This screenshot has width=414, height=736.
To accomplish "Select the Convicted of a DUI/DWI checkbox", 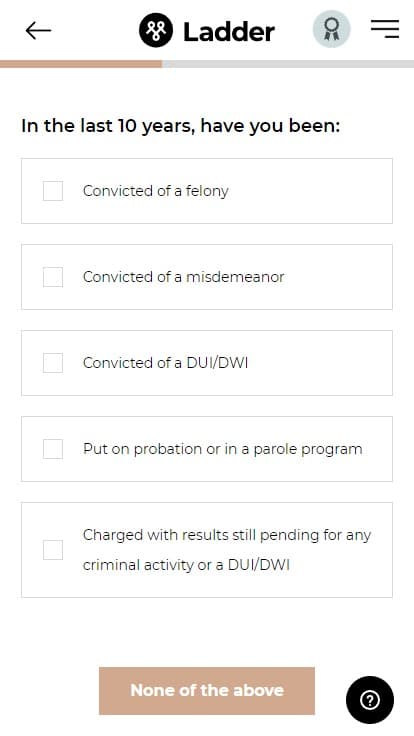I will [53, 363].
